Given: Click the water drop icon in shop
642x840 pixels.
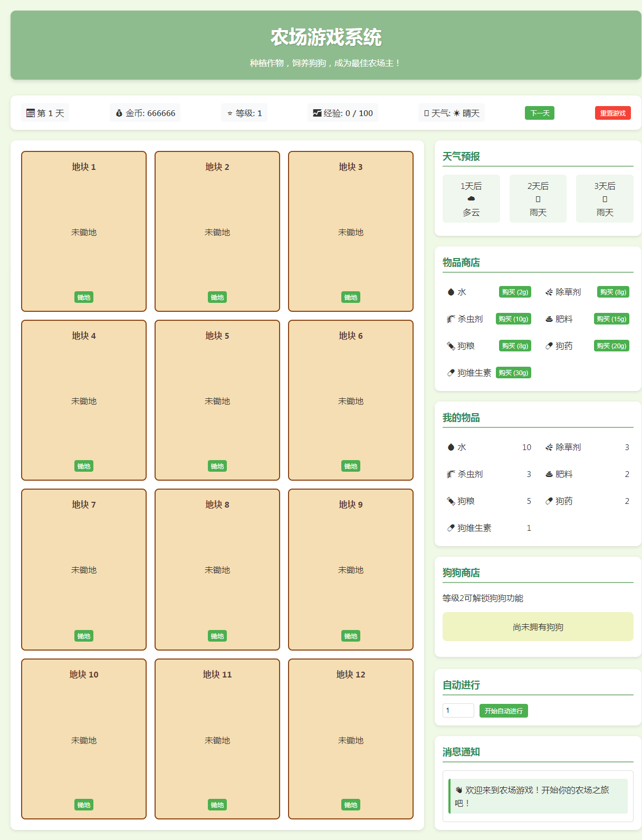Looking at the screenshot, I should click(x=451, y=292).
